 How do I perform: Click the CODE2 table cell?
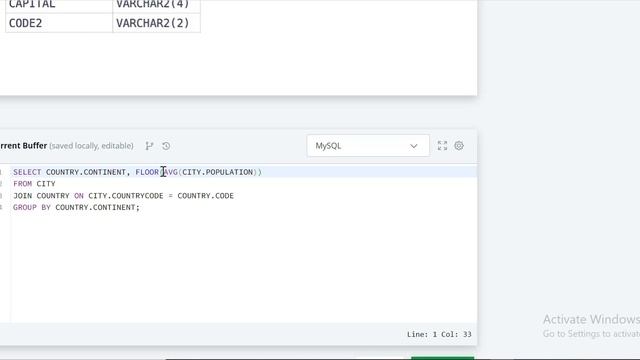tap(59, 23)
